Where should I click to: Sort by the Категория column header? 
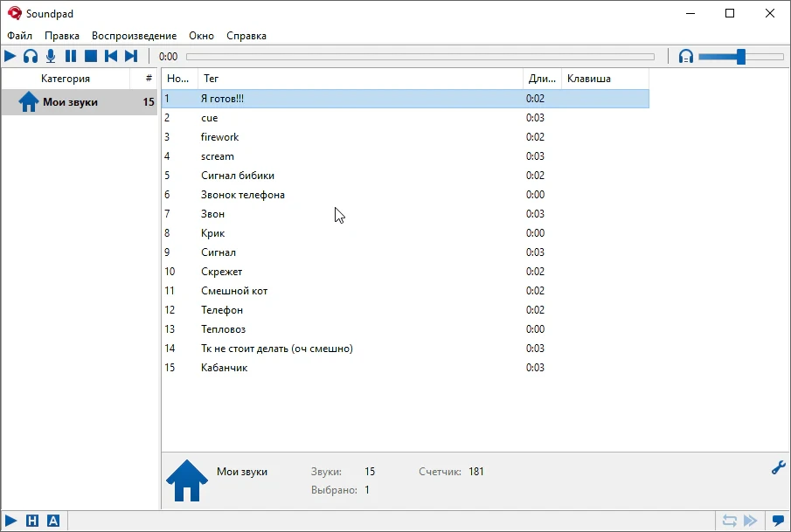(66, 79)
